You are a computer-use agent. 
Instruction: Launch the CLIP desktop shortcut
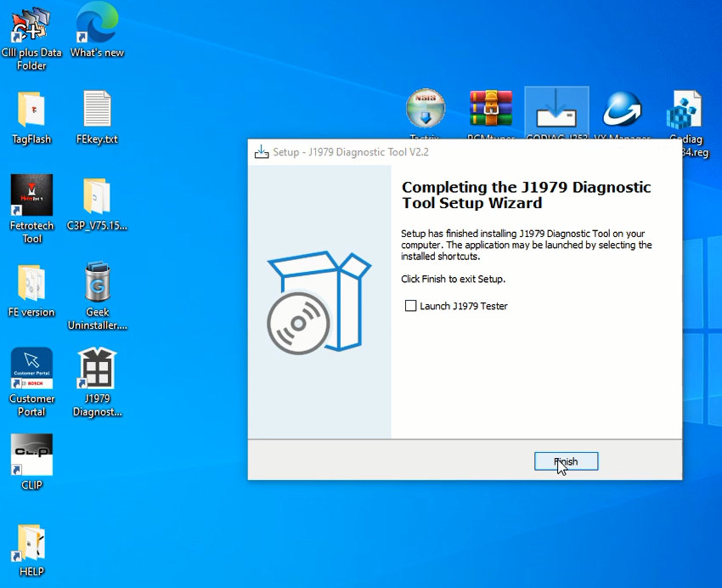[x=31, y=456]
